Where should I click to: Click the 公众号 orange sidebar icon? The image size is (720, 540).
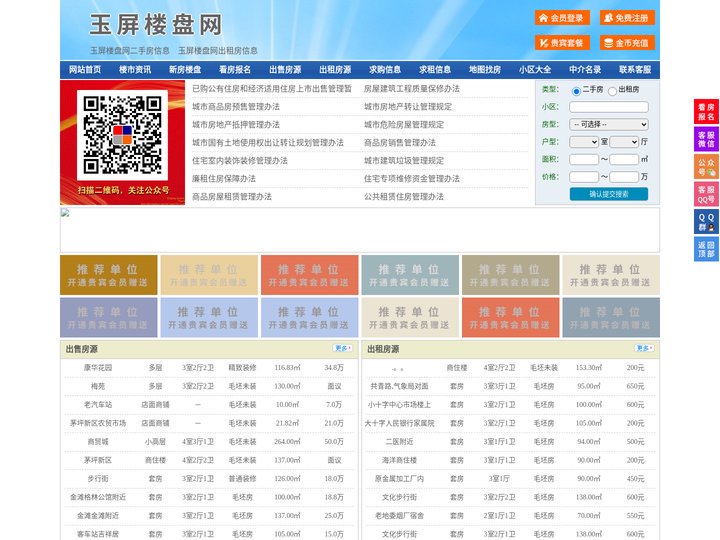(x=706, y=167)
